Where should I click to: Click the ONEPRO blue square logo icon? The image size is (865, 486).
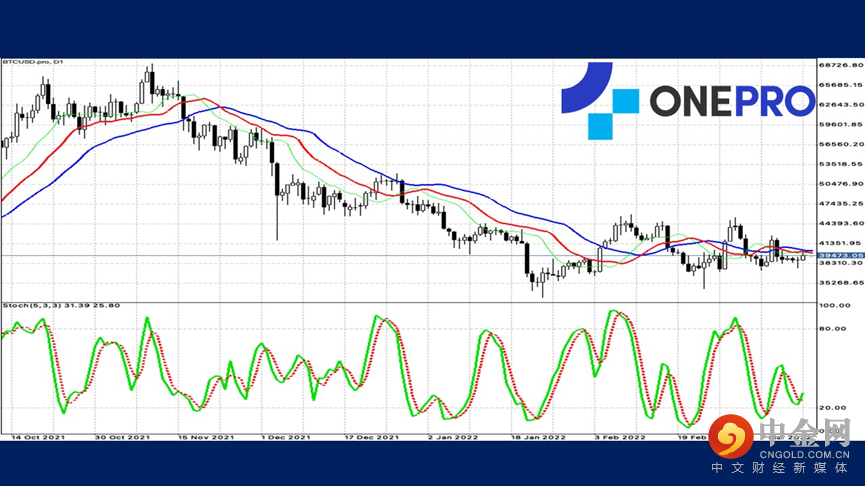click(x=600, y=100)
